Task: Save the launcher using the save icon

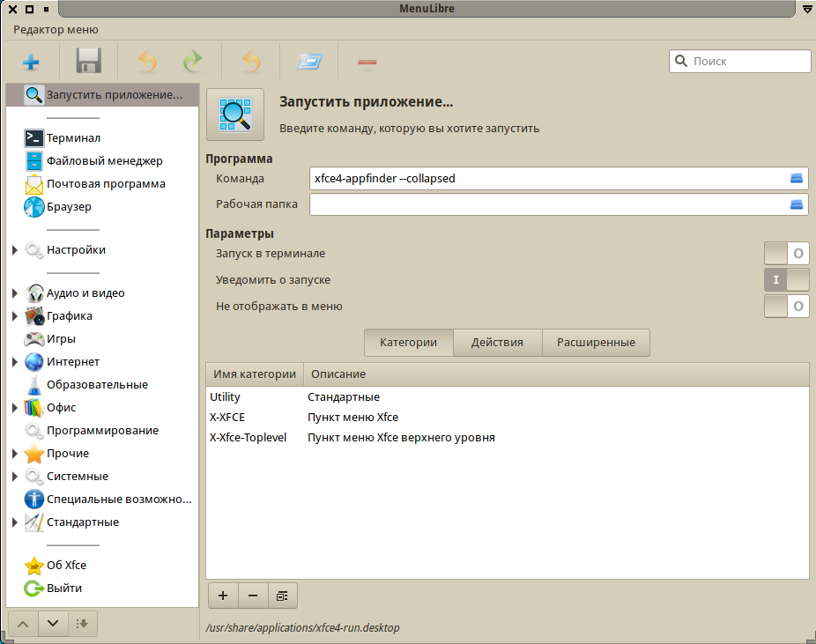Action: tap(85, 62)
